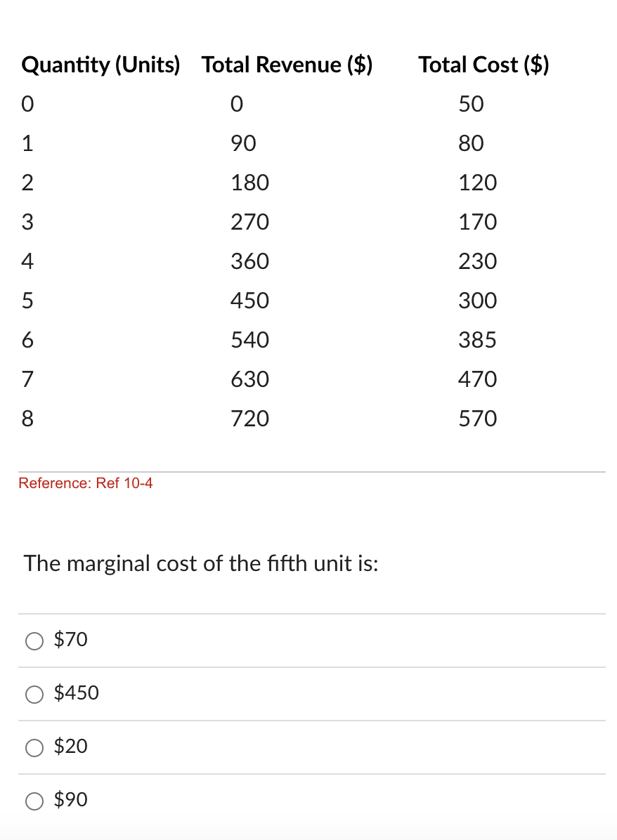
Task: Click the $70 answer label text
Action: tap(70, 640)
